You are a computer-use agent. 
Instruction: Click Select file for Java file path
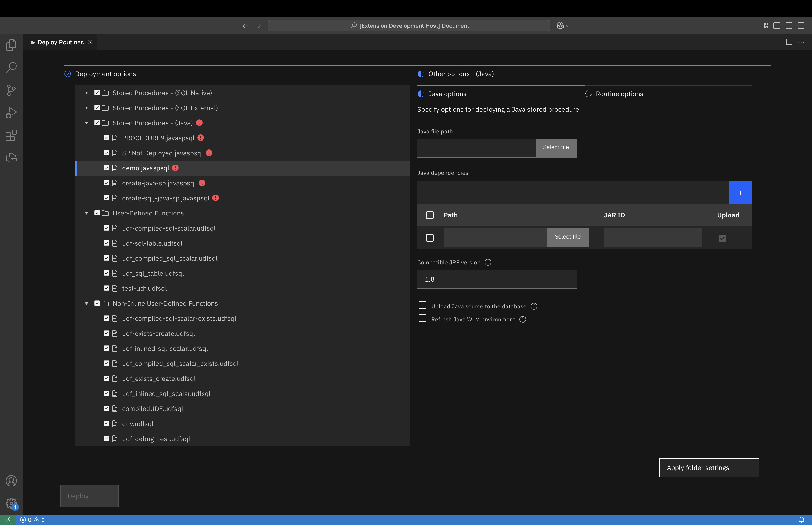point(556,147)
